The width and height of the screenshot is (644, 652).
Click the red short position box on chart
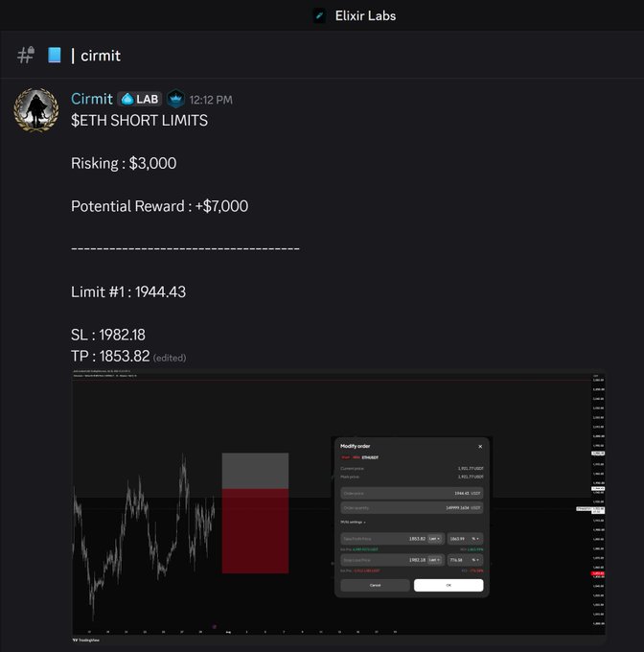pyautogui.click(x=255, y=531)
